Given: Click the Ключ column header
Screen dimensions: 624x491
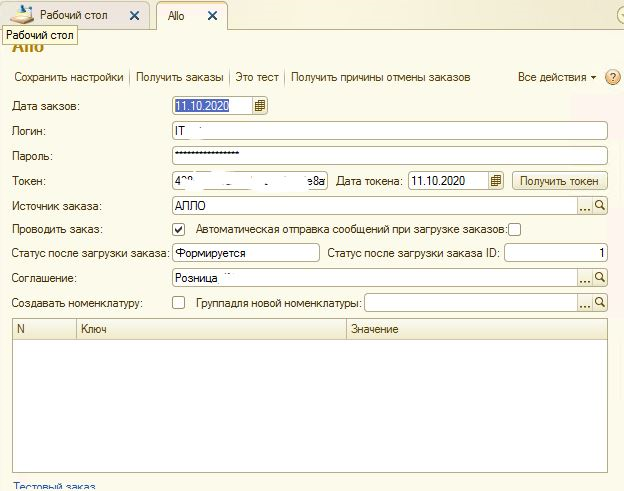Looking at the screenshot, I should tap(211, 329).
